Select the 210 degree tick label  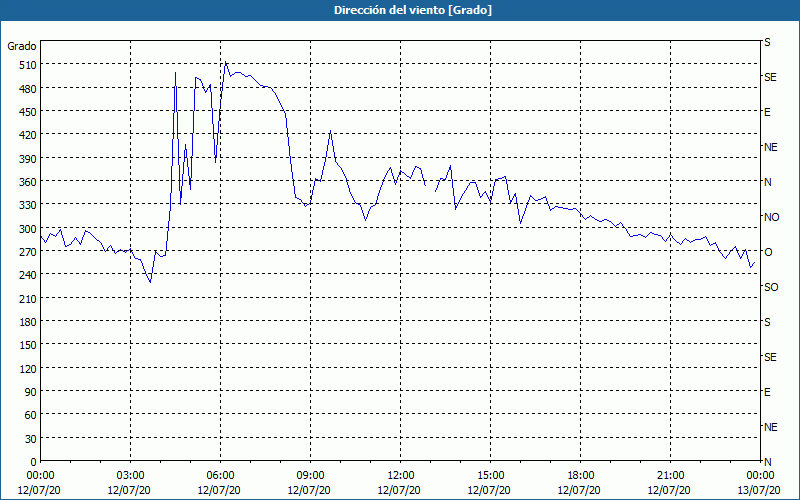pos(28,298)
